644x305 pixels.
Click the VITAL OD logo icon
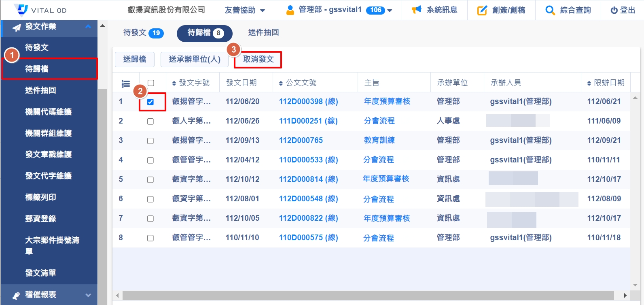[x=21, y=9]
